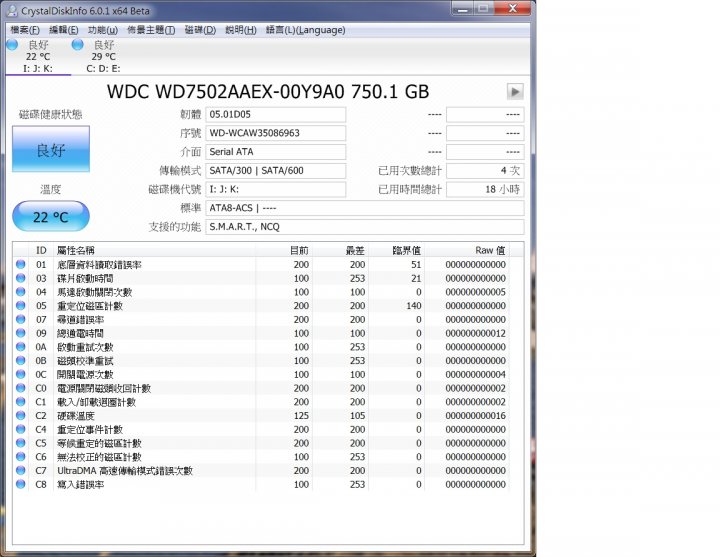Click the status icon of attribute 09
Image resolution: width=720 pixels, height=557 pixels.
(21, 333)
